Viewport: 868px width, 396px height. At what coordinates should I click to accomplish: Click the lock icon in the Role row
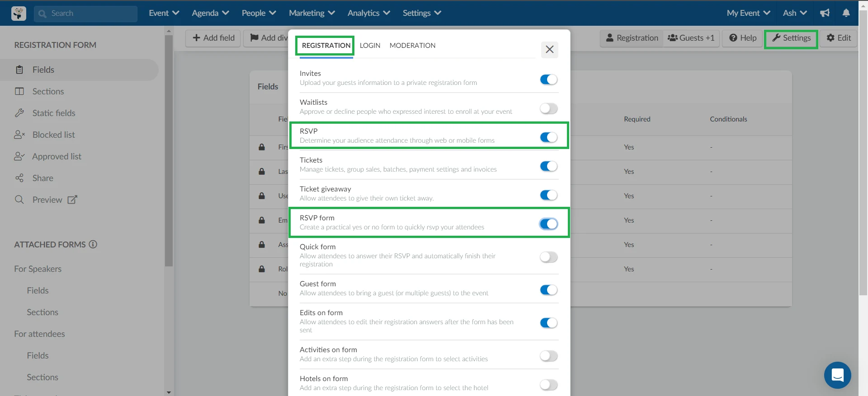click(x=262, y=269)
